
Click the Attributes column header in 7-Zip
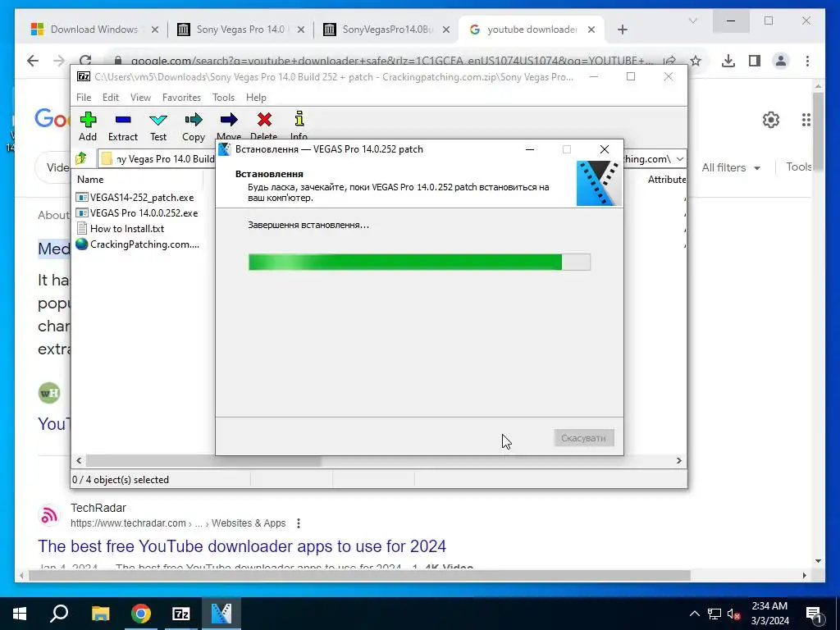click(666, 180)
